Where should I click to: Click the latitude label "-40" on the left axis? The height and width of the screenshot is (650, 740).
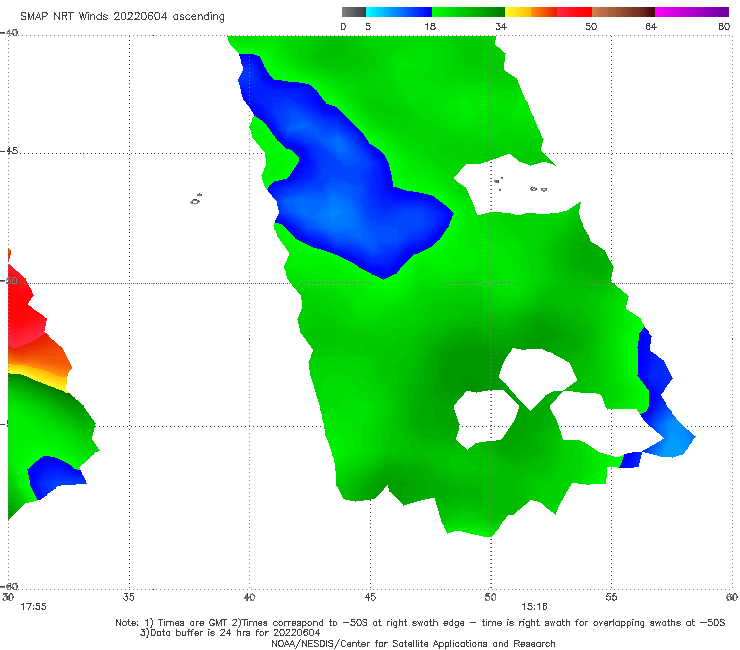(9, 33)
